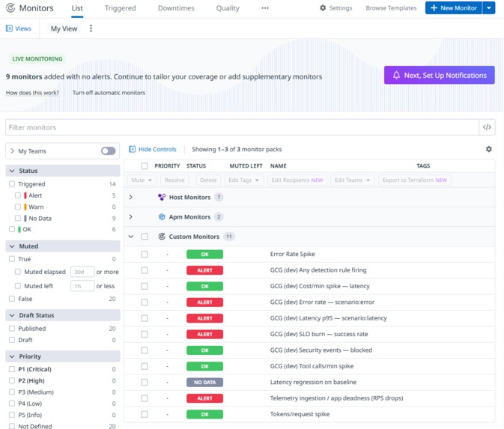Open the Mute dropdown
The width and height of the screenshot is (504, 429).
pyautogui.click(x=142, y=180)
